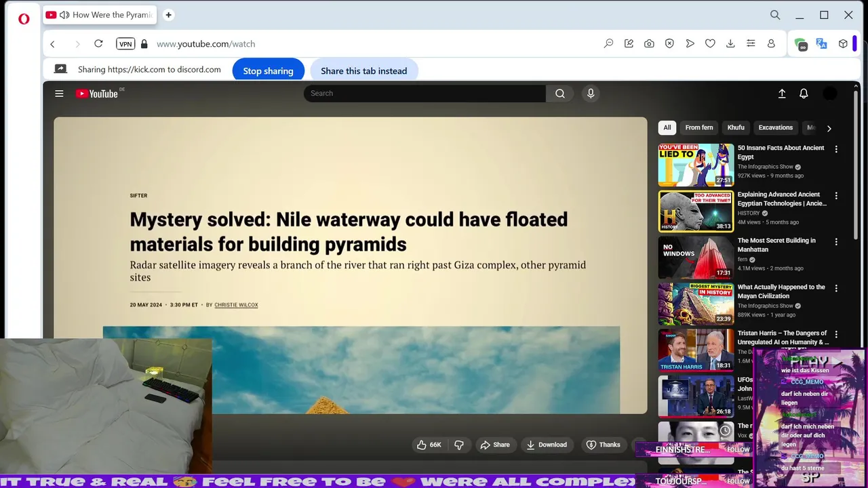This screenshot has height=488, width=868.
Task: Start voice search with microphone icon
Action: [591, 94]
